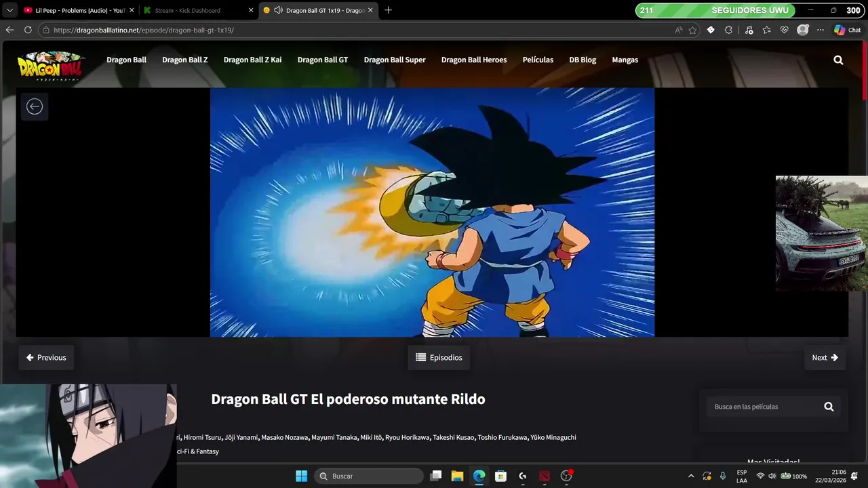868x488 pixels.
Task: Open the Edge profile avatar
Action: click(x=803, y=30)
